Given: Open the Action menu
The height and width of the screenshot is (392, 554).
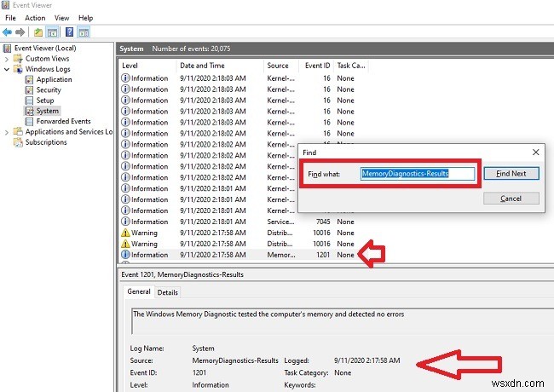Looking at the screenshot, I should click(x=35, y=18).
